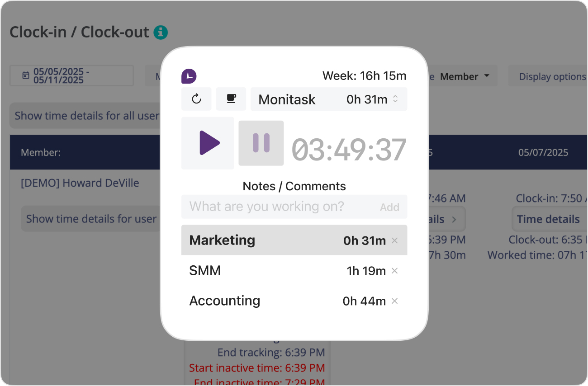Select the Marketing task row
Screen dimensions: 588x386
tap(271, 240)
